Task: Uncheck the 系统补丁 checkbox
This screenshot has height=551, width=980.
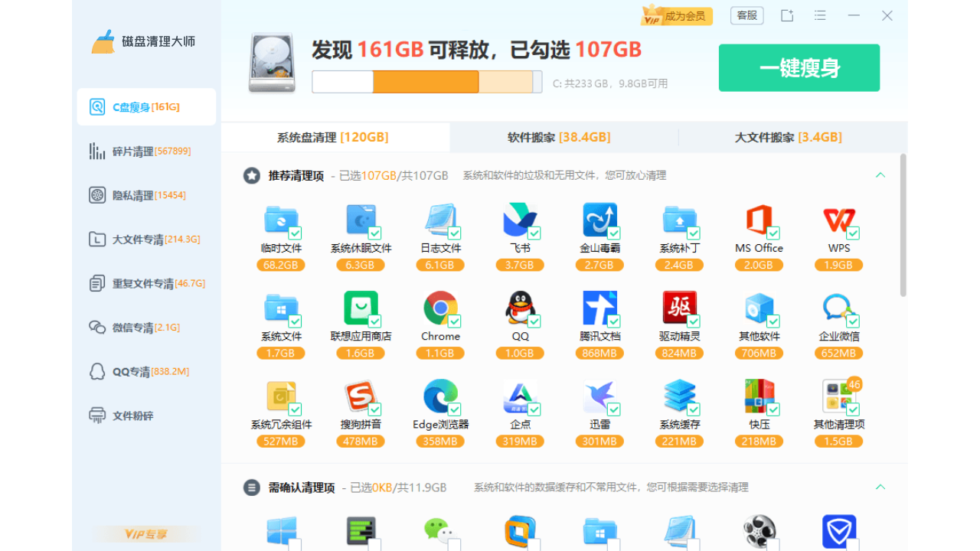Action: coord(693,233)
